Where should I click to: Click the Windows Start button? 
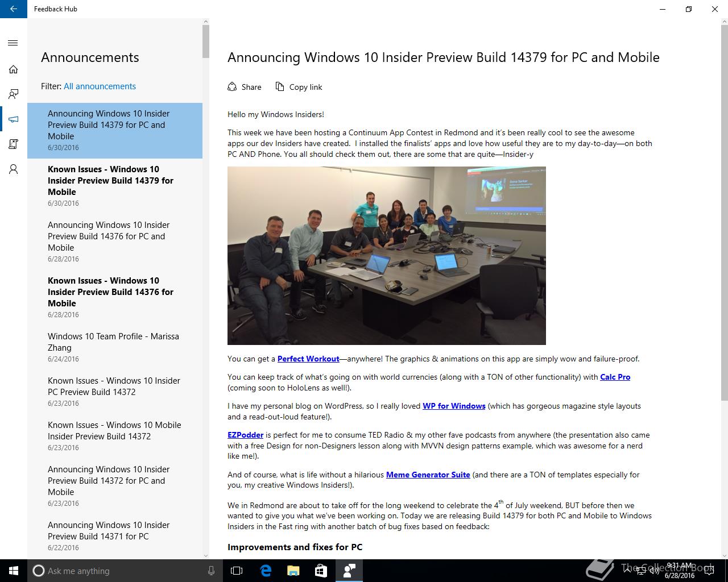[14, 571]
